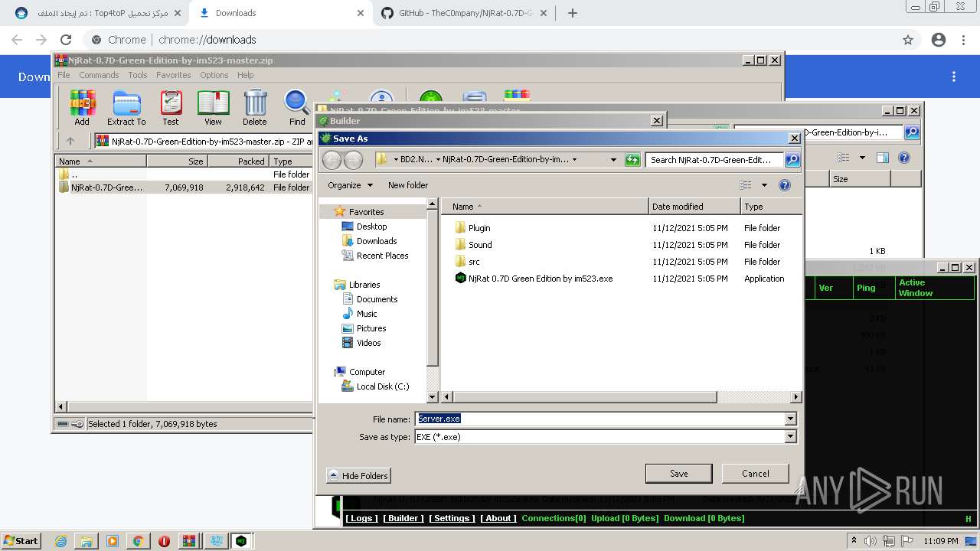Select Downloads in Favorites
This screenshot has height=551, width=980.
369,241
